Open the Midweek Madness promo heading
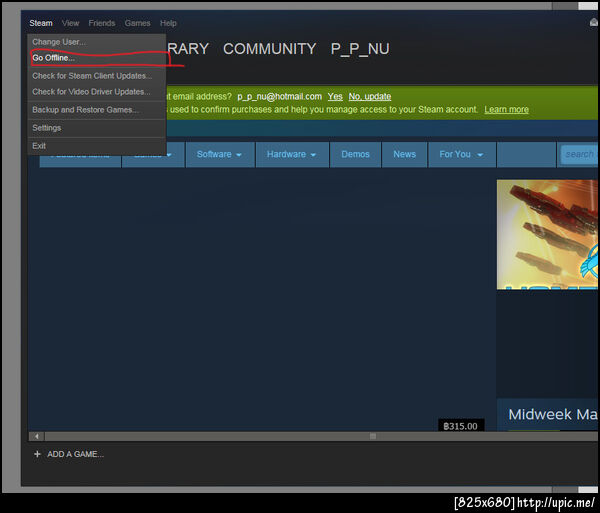This screenshot has height=513, width=600. point(553,414)
